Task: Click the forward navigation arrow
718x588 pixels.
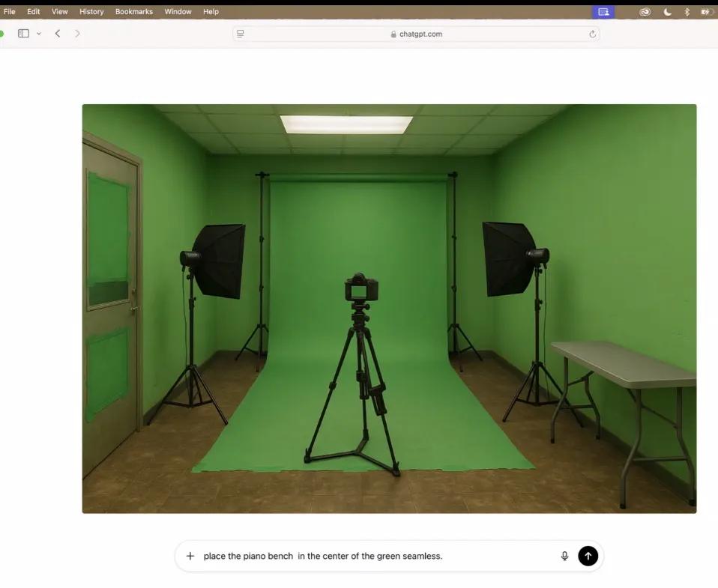Action: (78, 33)
